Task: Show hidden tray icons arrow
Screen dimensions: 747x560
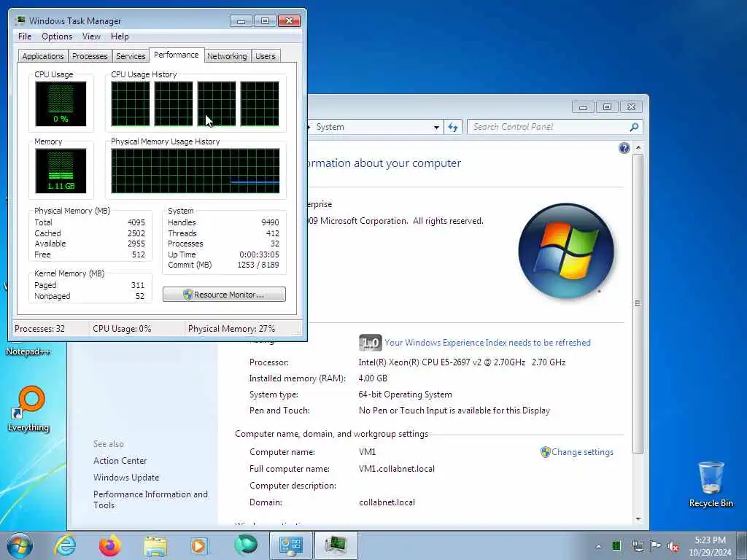Action: coord(598,546)
